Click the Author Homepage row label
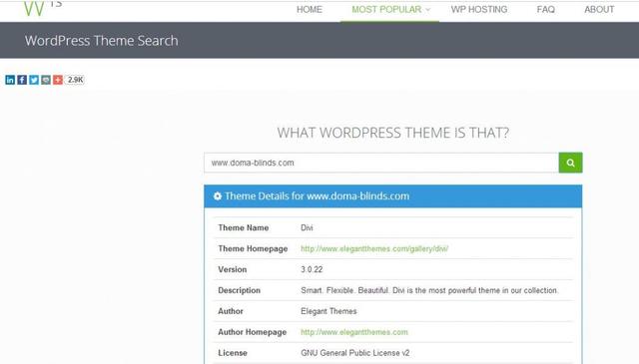The image size is (639, 364). 253,332
